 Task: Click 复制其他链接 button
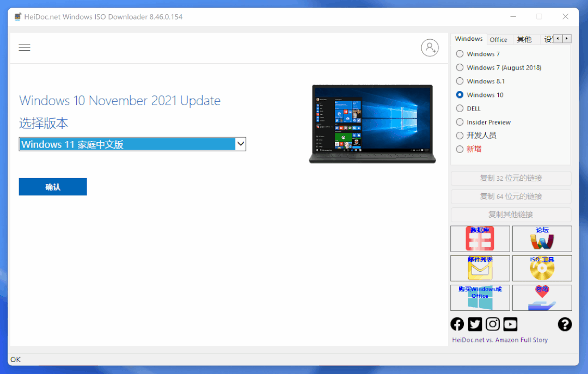[511, 214]
